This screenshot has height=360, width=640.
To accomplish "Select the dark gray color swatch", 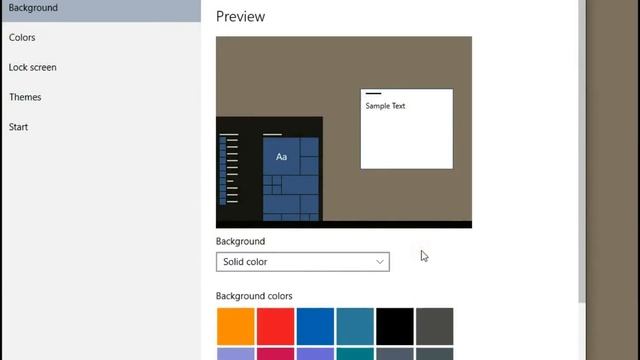I will tap(435, 327).
